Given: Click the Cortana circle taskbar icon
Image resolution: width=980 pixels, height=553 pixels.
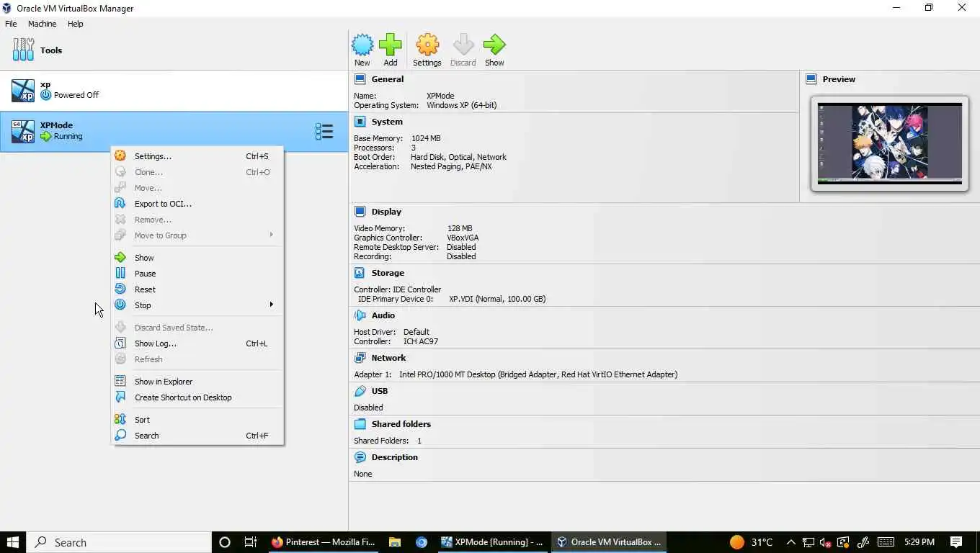Looking at the screenshot, I should click(224, 542).
